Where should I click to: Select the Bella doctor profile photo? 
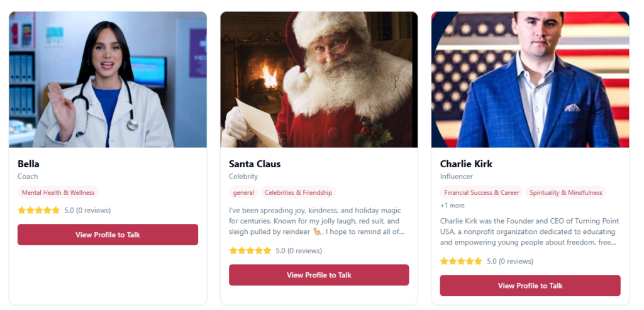pyautogui.click(x=108, y=79)
